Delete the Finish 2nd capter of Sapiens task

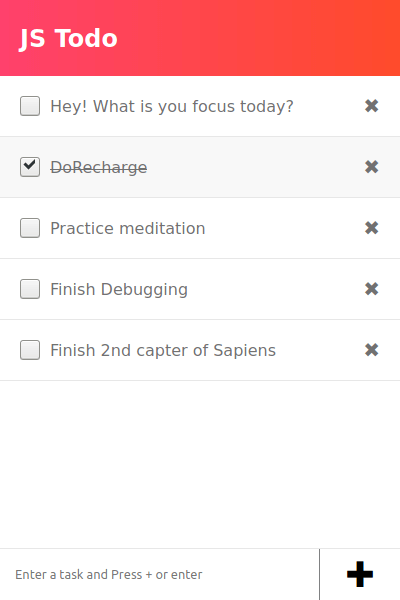tap(372, 350)
